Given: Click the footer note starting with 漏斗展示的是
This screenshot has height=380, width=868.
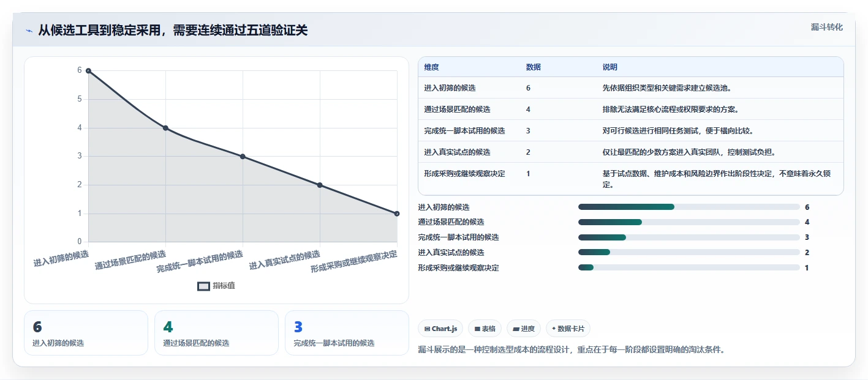Looking at the screenshot, I should (572, 350).
